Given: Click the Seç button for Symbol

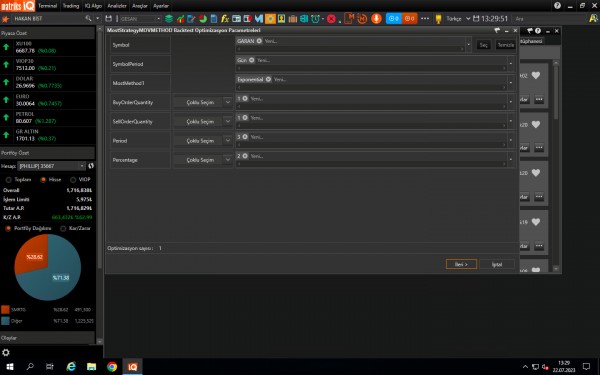Looking at the screenshot, I should pyautogui.click(x=484, y=45).
